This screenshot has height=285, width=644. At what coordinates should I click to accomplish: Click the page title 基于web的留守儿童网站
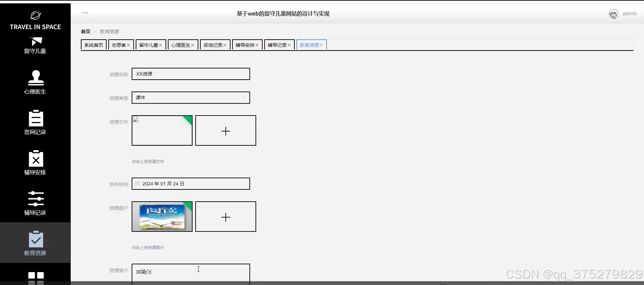(283, 14)
